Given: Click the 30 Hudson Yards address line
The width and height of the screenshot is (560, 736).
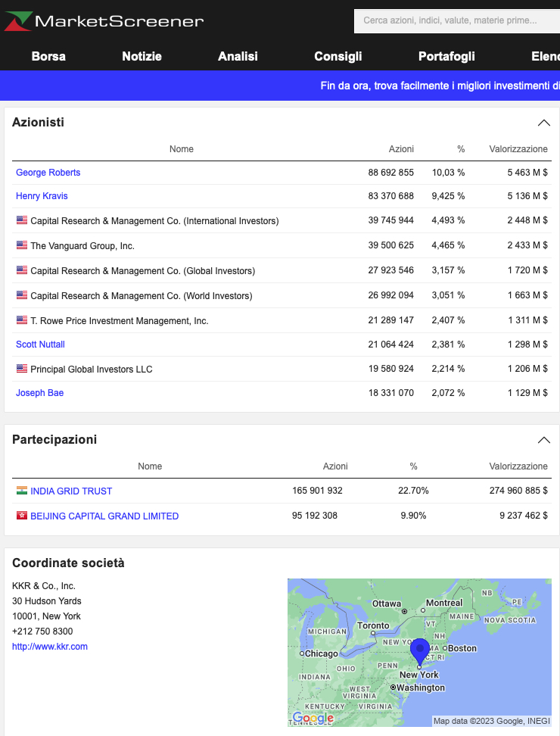Looking at the screenshot, I should pyautogui.click(x=46, y=600).
